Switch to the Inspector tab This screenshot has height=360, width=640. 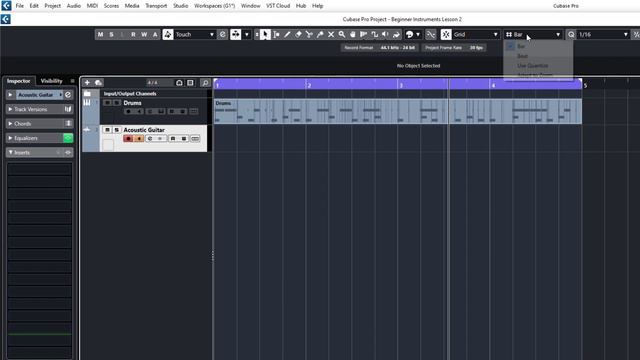[x=18, y=81]
